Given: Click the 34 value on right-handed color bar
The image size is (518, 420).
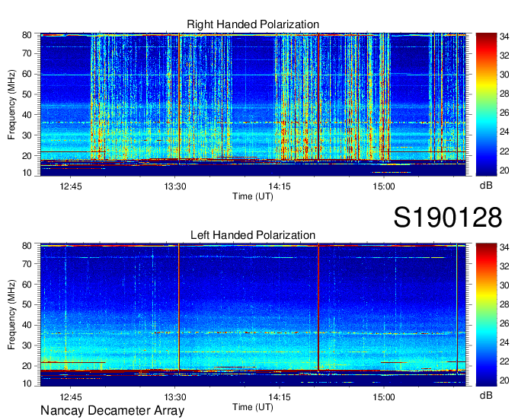Looking at the screenshot, I should (504, 37).
